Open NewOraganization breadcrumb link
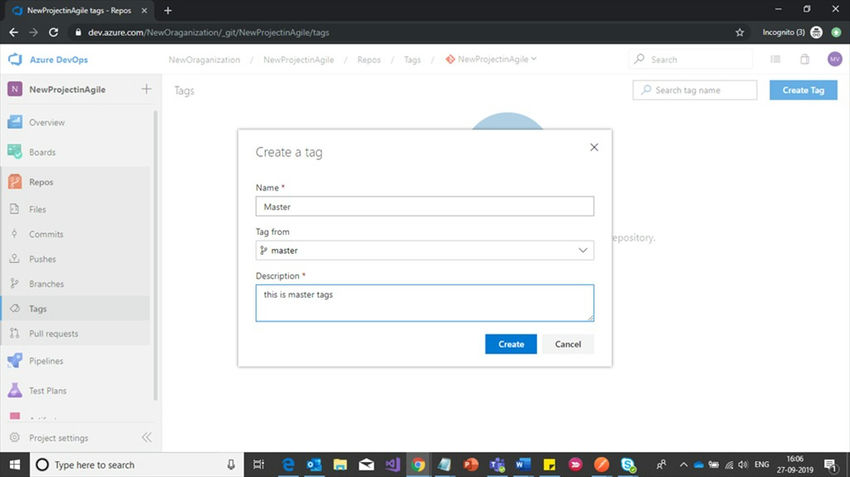 [204, 60]
